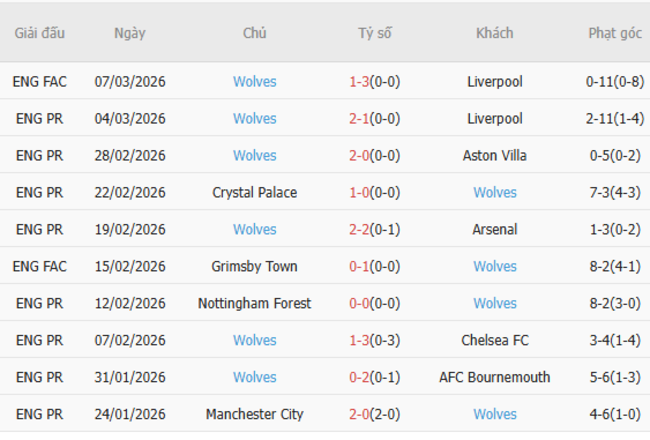Click the Giải đấu column header
Viewport: 650px width, 440px height.
pyautogui.click(x=40, y=33)
